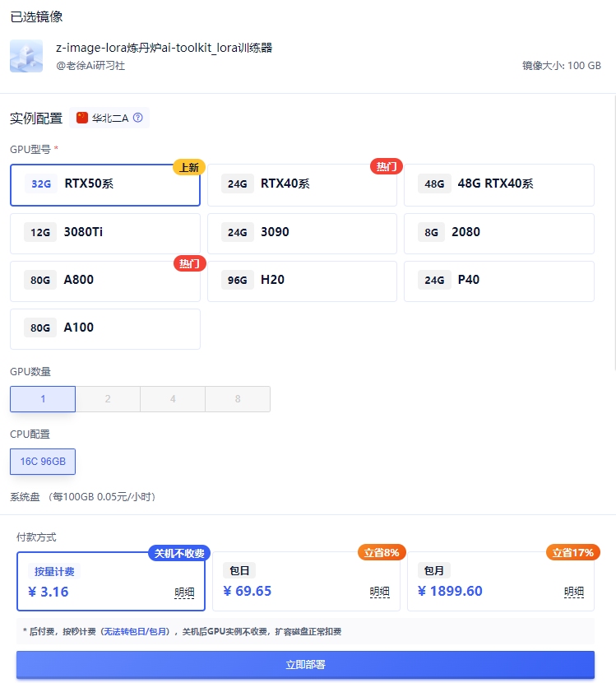Click the z-image-lora image thumbnail
The height and width of the screenshot is (683, 616).
point(26,56)
